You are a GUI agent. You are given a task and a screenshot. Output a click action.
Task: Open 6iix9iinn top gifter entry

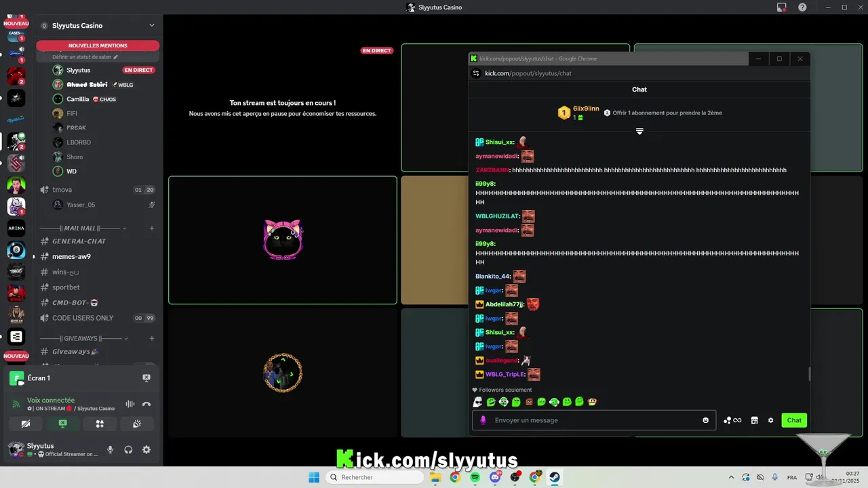coord(579,113)
